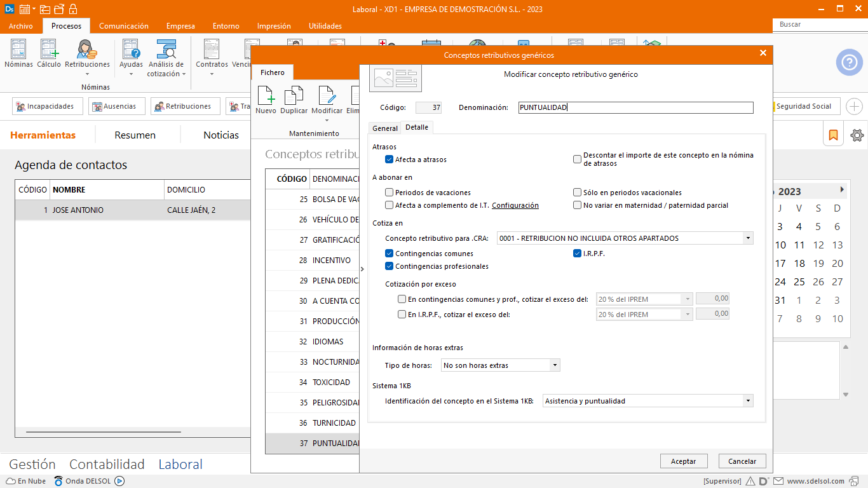868x488 pixels.
Task: Open the settings gear icon
Action: tap(857, 135)
